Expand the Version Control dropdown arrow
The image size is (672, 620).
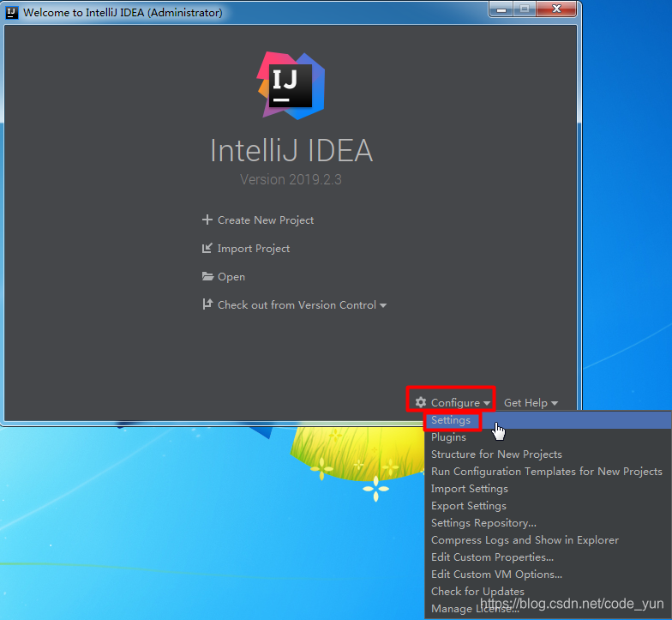point(383,305)
